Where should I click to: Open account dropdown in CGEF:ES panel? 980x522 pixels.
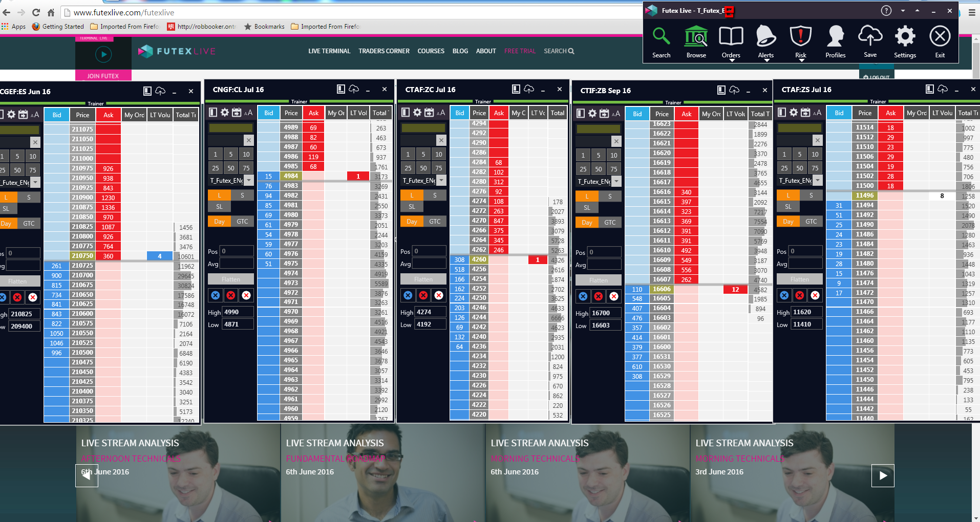pos(35,182)
